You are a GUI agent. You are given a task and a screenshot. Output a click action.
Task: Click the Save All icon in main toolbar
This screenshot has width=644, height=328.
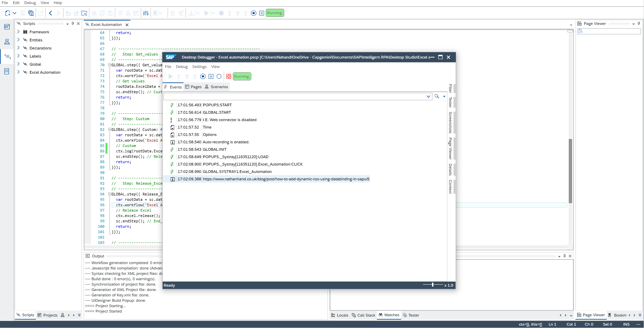31,13
